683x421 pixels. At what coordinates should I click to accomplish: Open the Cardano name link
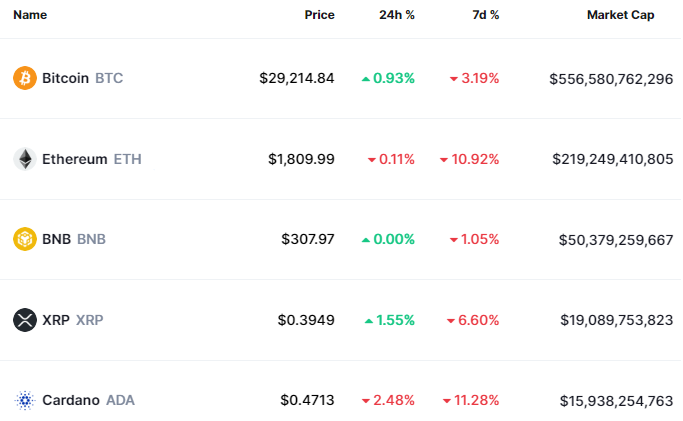click(70, 400)
